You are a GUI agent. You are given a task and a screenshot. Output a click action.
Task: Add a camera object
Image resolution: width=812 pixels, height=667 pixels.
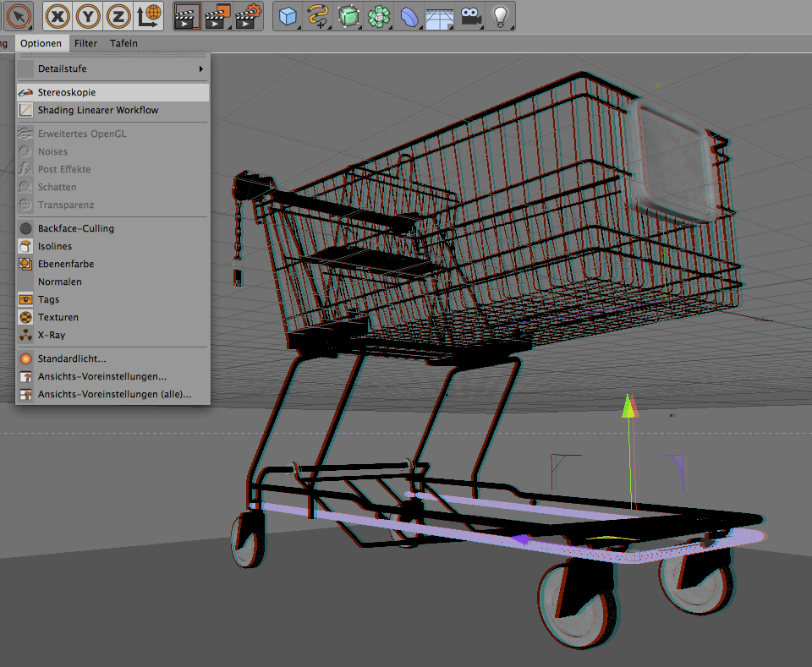click(x=470, y=15)
